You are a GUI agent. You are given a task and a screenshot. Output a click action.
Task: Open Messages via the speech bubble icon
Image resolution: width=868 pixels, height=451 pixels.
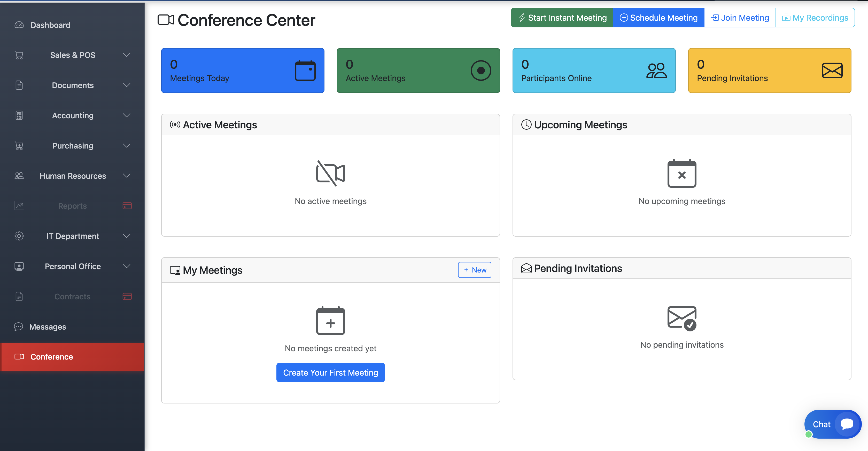pyautogui.click(x=19, y=326)
